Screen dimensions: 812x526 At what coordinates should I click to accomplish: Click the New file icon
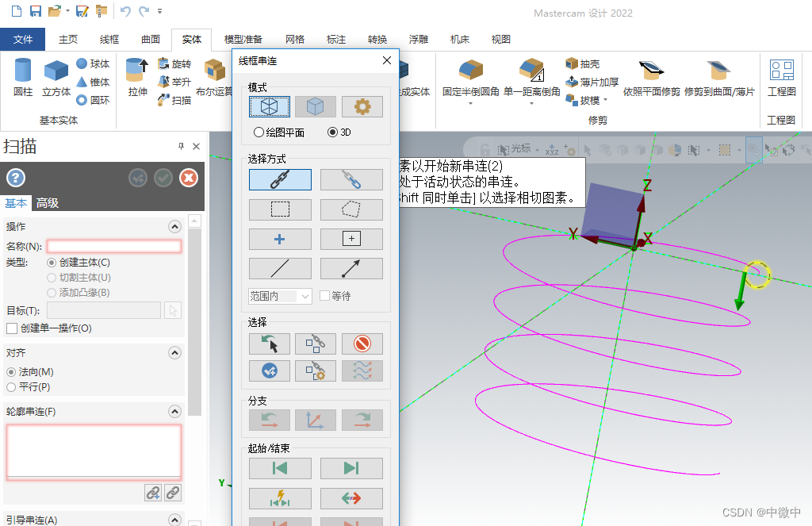click(17, 11)
